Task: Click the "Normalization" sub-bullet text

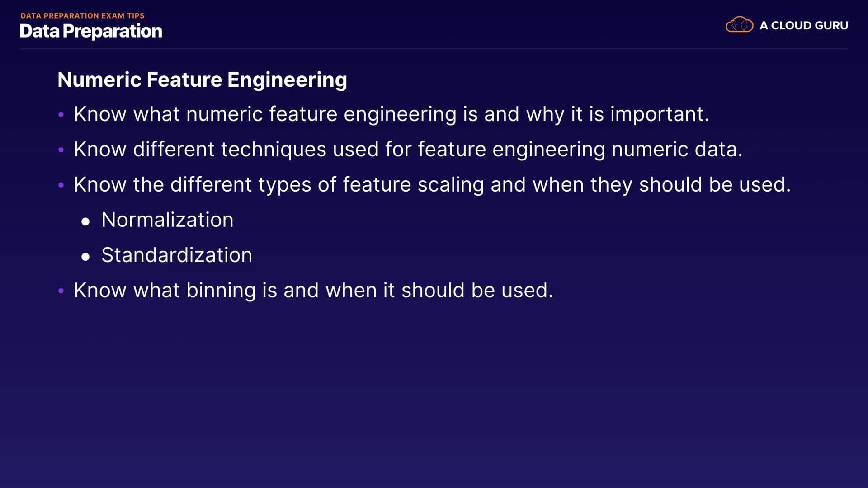Action: point(167,220)
